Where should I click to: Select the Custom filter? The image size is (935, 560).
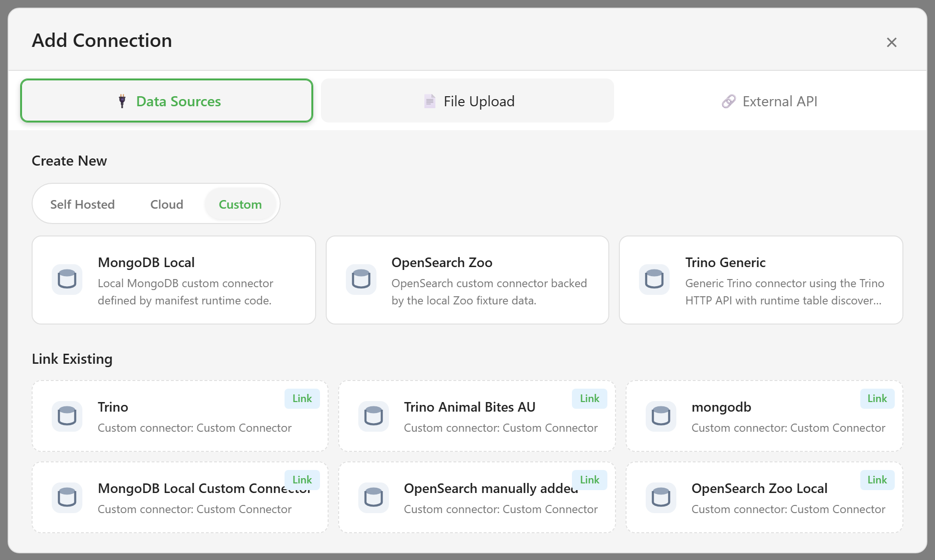click(240, 204)
